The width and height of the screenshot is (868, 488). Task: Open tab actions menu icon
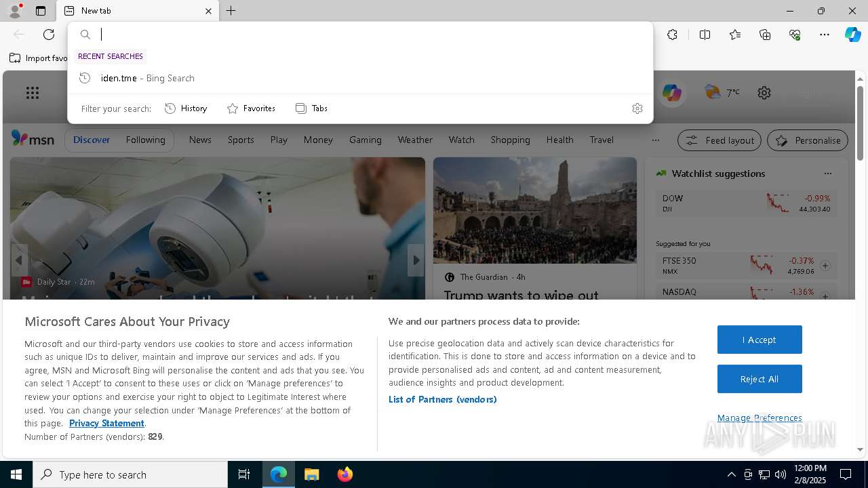pos(41,11)
